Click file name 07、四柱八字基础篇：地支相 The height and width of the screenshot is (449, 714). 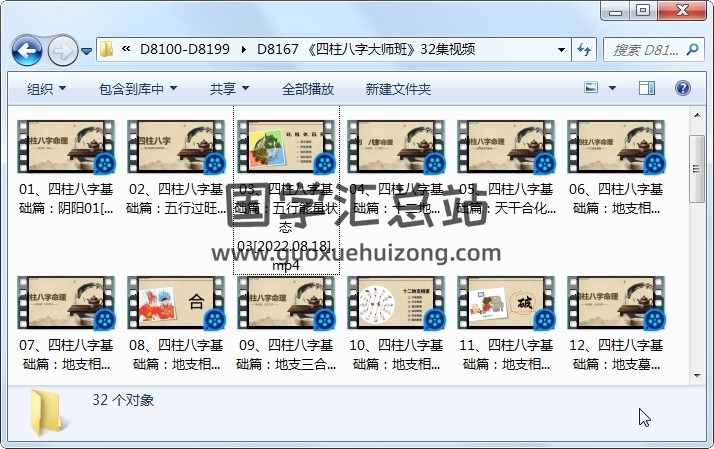point(66,355)
